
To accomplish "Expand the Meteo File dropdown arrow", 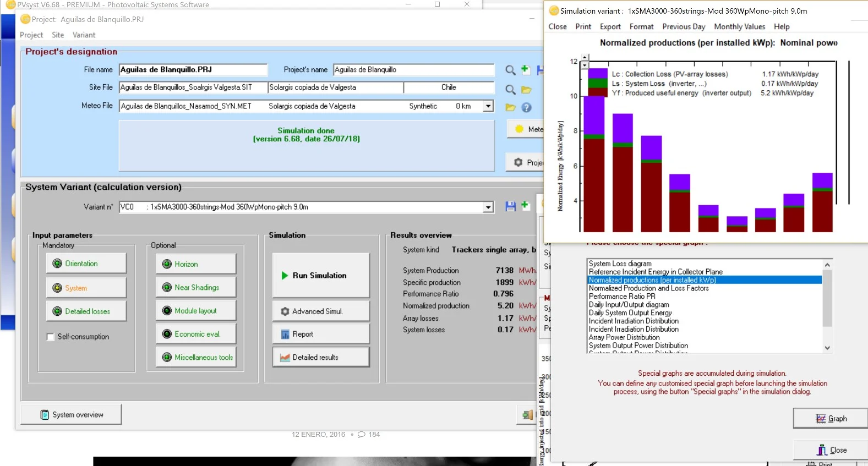I will tap(488, 106).
